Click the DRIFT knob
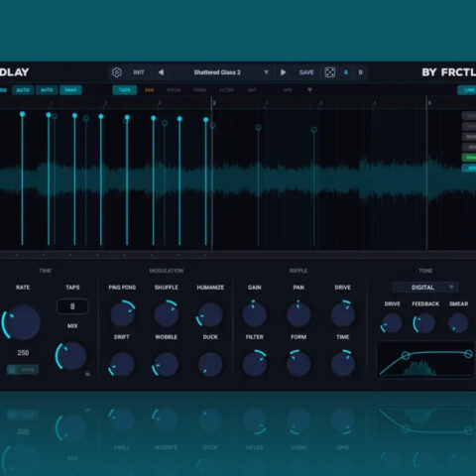The width and height of the screenshot is (476, 476). tap(122, 364)
